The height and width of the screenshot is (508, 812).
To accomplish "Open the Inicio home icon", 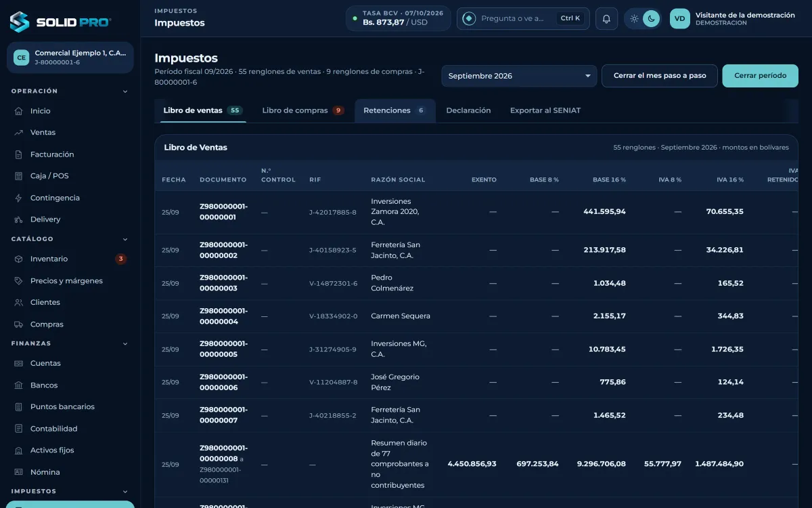I will 19,111.
